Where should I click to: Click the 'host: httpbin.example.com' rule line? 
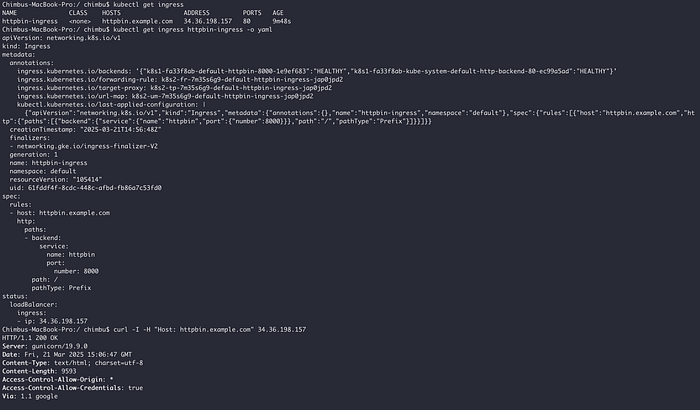(x=59, y=213)
